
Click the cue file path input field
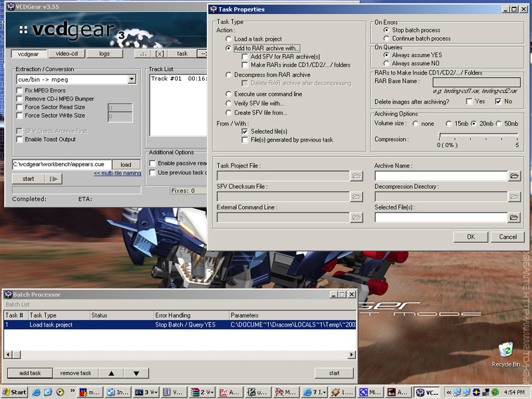pos(62,164)
